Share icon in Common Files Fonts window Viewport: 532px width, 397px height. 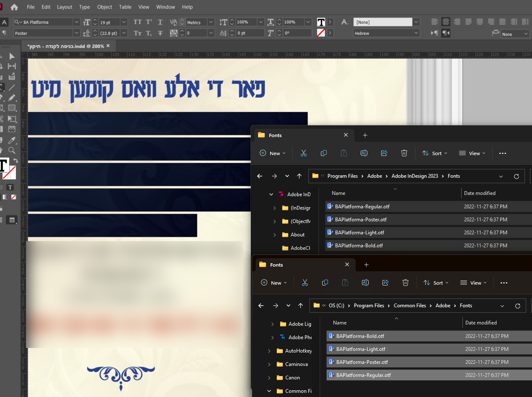[385, 283]
